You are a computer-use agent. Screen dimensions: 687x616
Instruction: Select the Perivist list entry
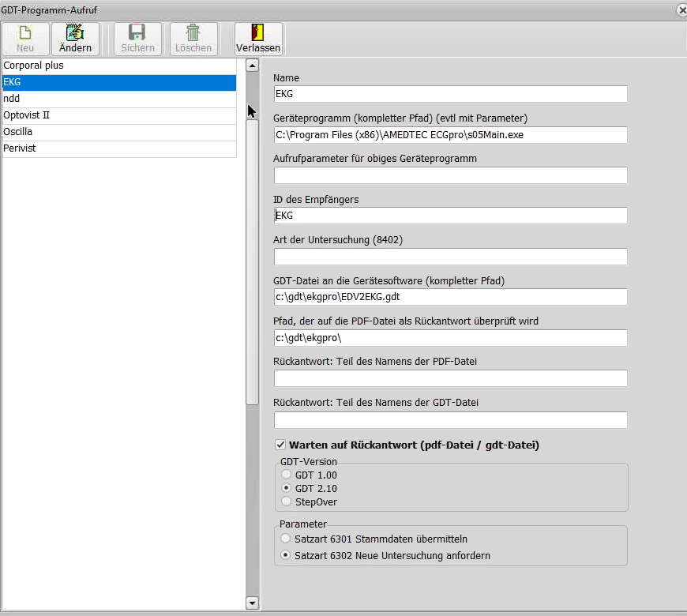(x=118, y=148)
